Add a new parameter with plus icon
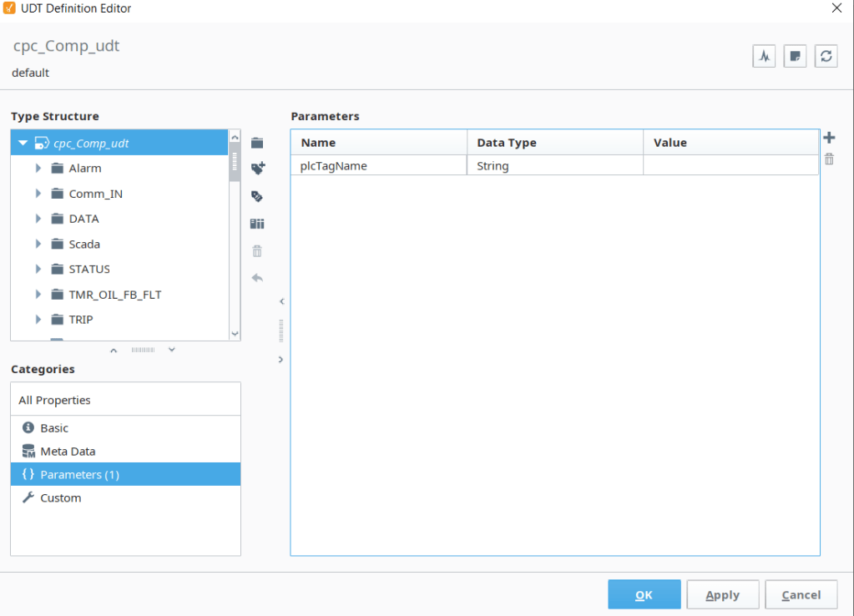Image resolution: width=854 pixels, height=616 pixels. (x=829, y=138)
